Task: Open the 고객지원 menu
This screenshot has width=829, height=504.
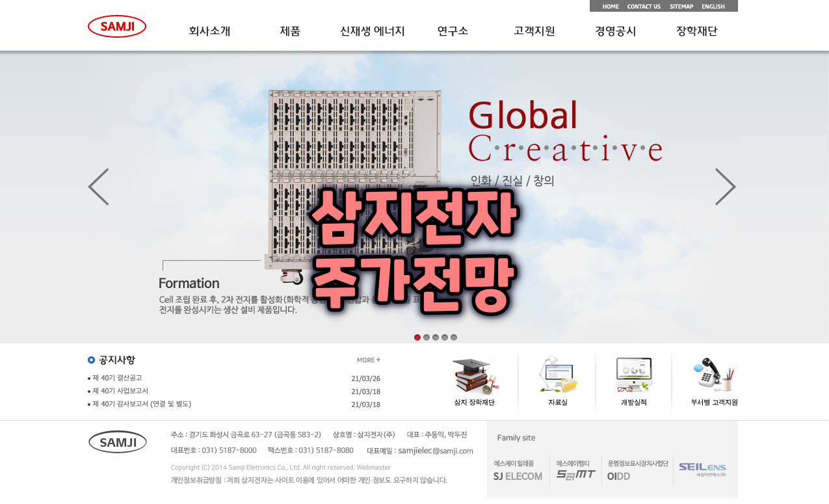Action: click(x=534, y=31)
